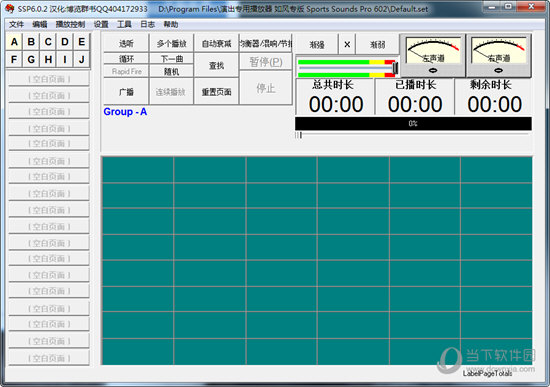Toggle 循环 loop playback

(x=126, y=59)
